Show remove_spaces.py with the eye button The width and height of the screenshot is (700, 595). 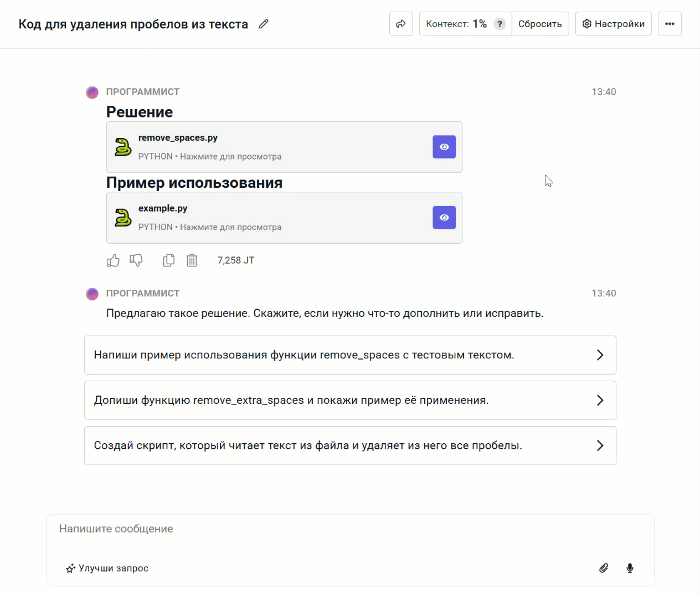(x=444, y=147)
